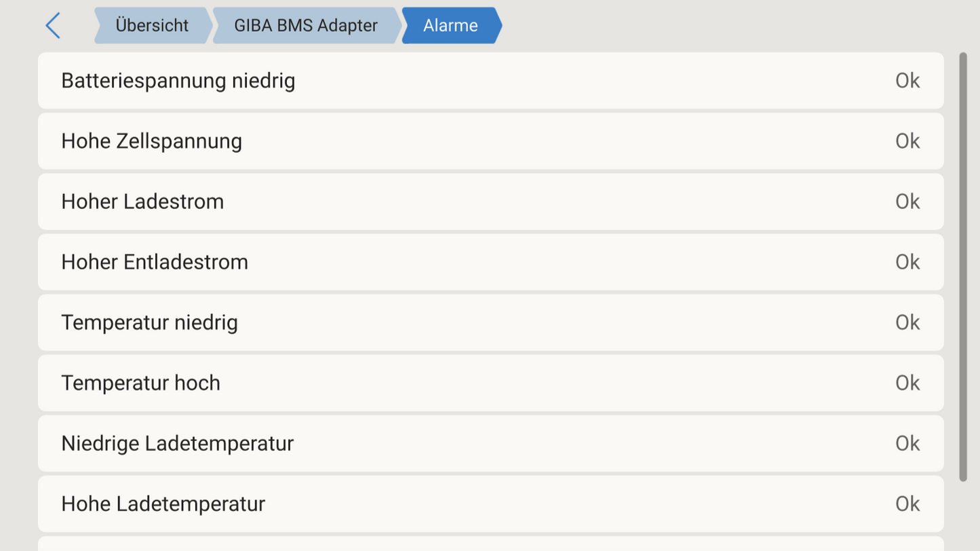Screen dimensions: 980x551
Task: Click the Ok status for Batteriespannung niedrig
Action: (x=907, y=80)
